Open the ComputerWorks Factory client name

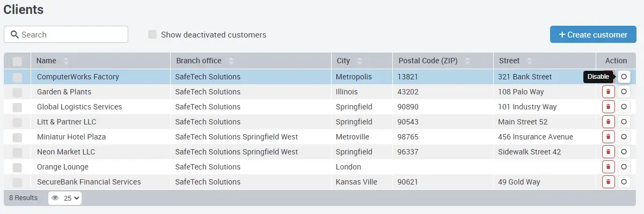pos(78,77)
